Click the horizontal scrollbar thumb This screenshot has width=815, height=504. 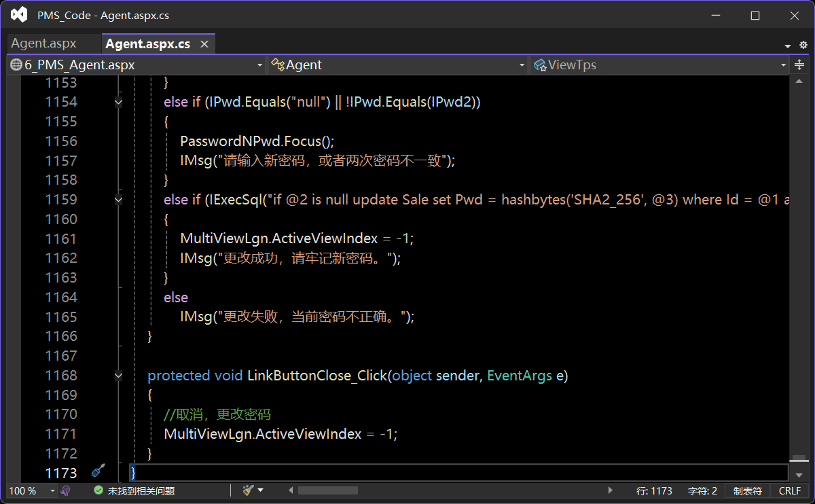coord(327,490)
